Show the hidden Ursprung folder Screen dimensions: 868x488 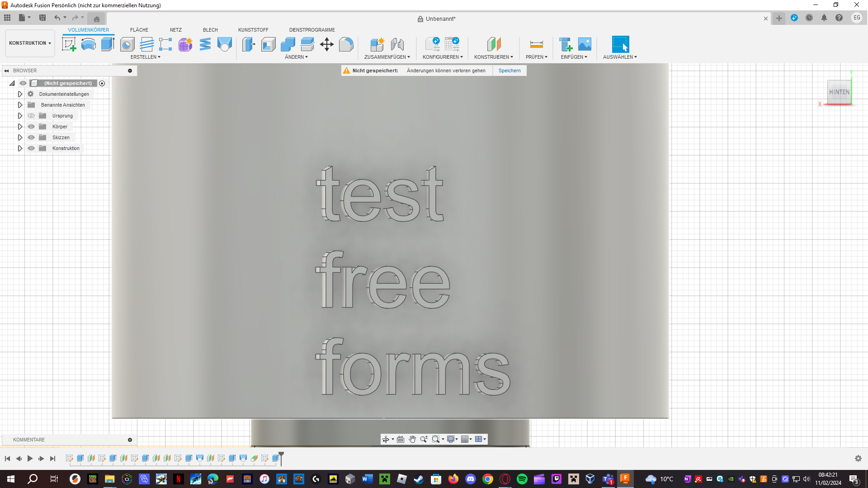[31, 116]
